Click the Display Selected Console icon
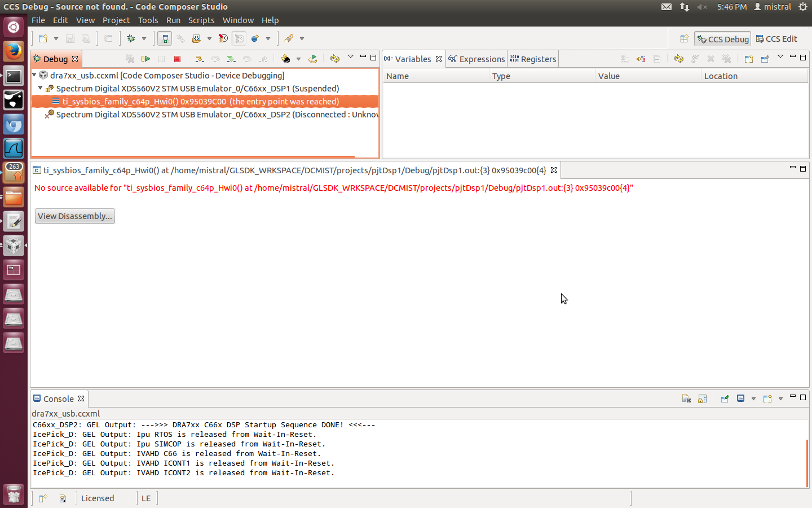This screenshot has height=508, width=812. (x=740, y=398)
